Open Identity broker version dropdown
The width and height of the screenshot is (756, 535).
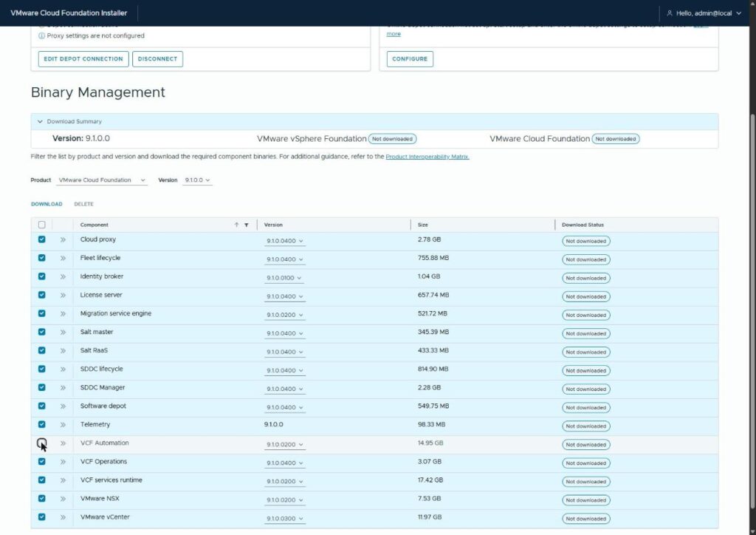click(284, 278)
